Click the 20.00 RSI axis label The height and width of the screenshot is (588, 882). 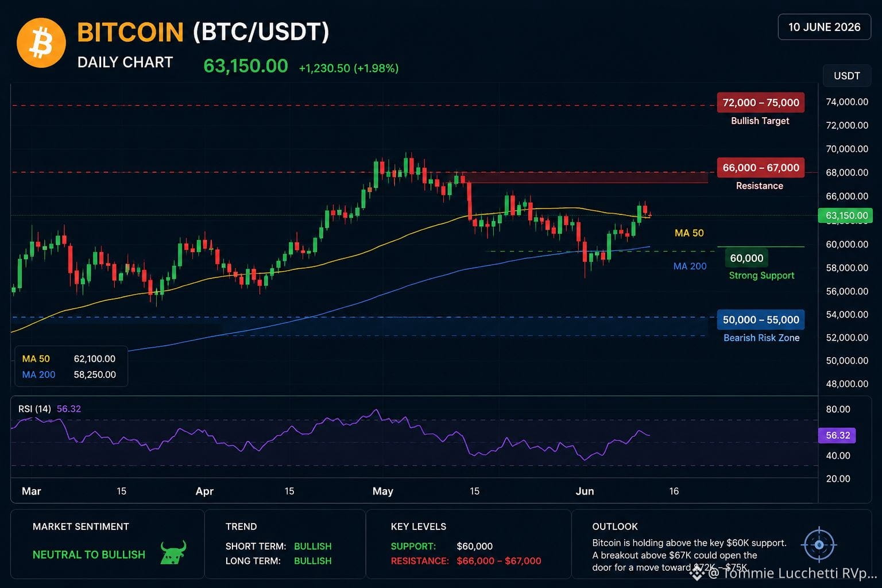click(x=838, y=478)
